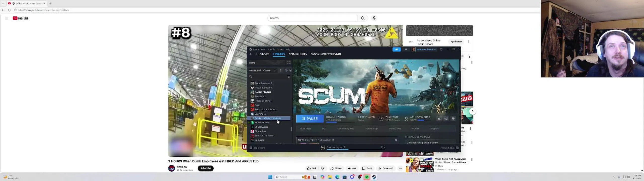The width and height of the screenshot is (644, 181).
Task: Open smokinouthe448 account dropdown in Steam
Action: tap(424, 49)
